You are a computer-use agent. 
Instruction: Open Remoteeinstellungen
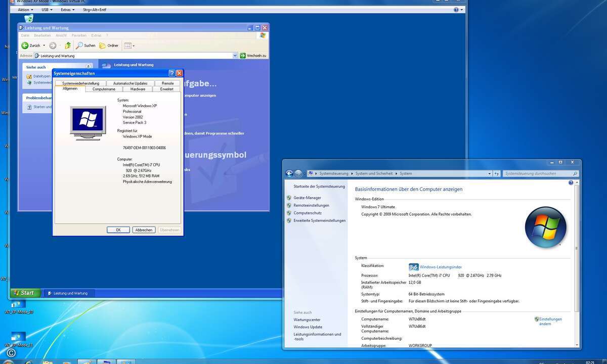311,205
